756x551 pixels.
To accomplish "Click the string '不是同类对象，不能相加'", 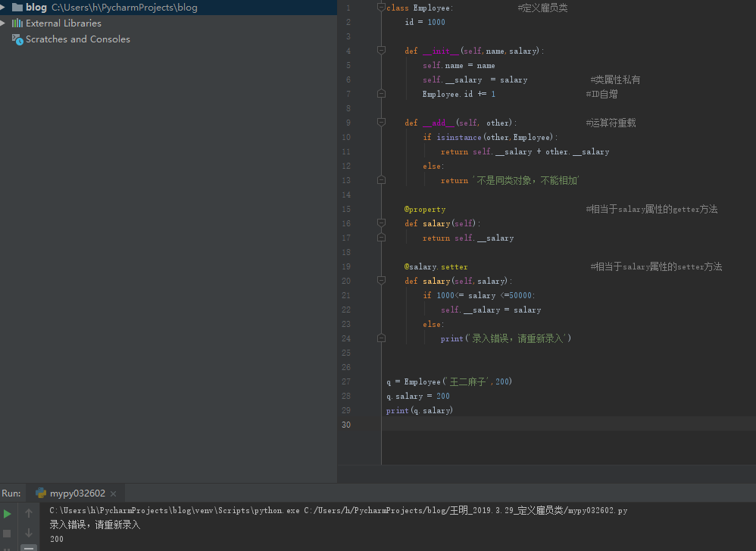I will (x=526, y=180).
